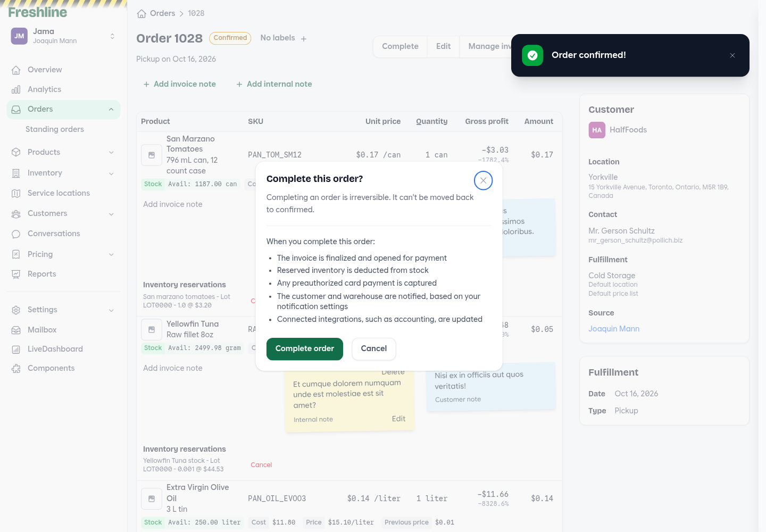Click Add invoice note under Yellowfin Tuna

click(173, 368)
